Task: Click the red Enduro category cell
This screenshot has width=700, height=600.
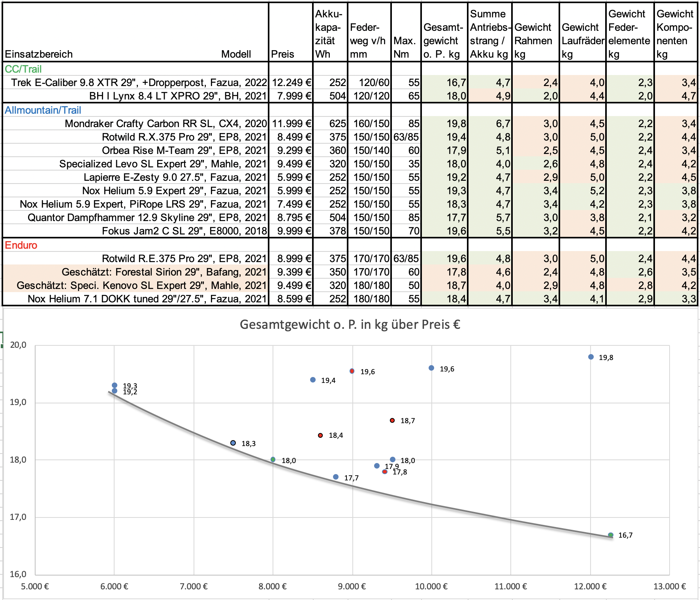Action: (21, 245)
